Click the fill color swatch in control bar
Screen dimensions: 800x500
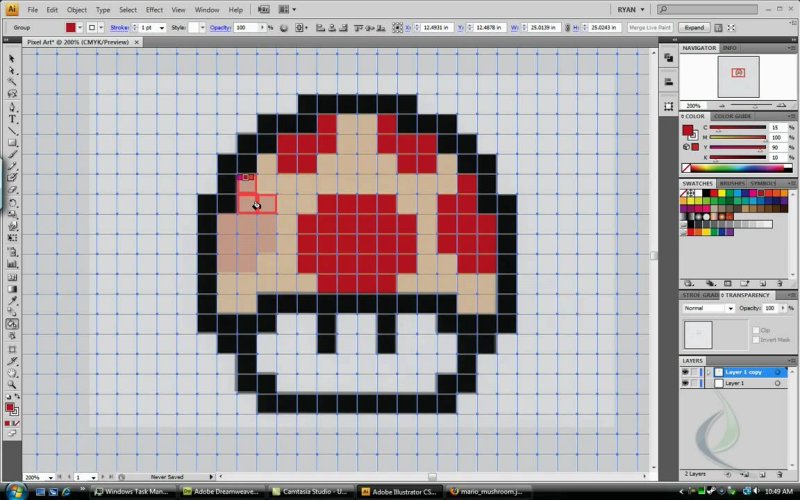click(70, 28)
